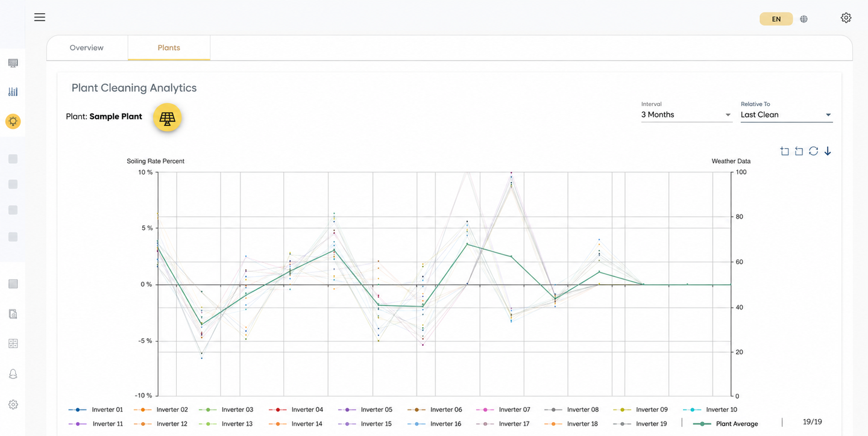Toggle Inverter 19 legend entry
The height and width of the screenshot is (436, 868).
(640, 424)
